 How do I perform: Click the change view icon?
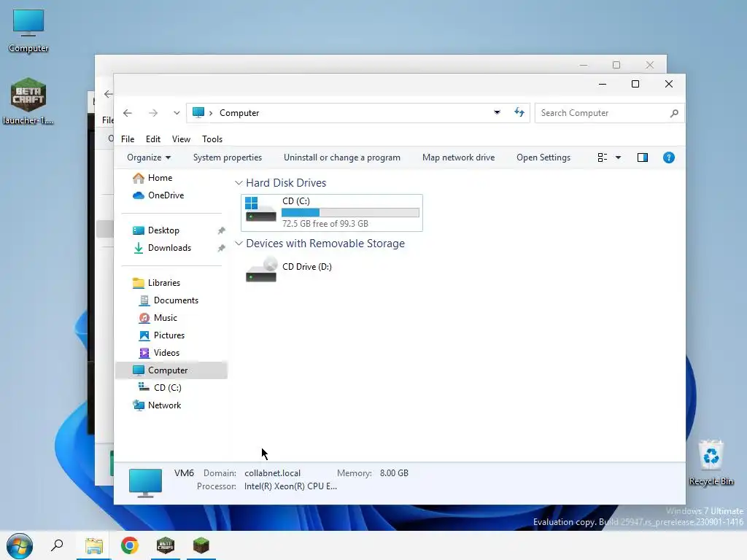pos(602,157)
